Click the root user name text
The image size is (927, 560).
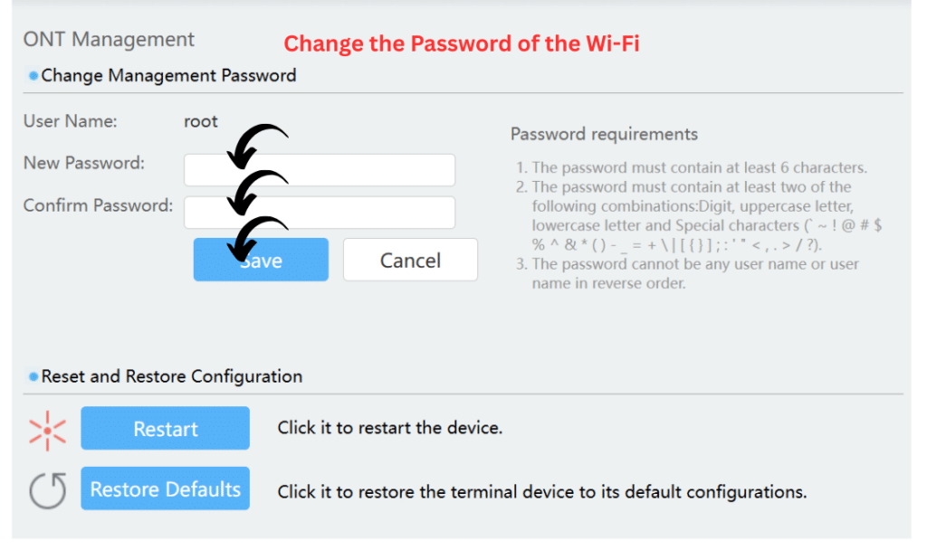tap(201, 121)
